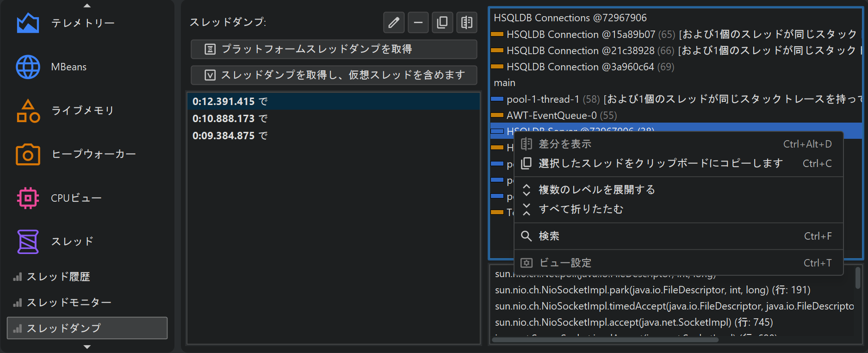The width and height of the screenshot is (868, 353).
Task: Open the ライブメモリ sidebar section
Action: pyautogui.click(x=82, y=111)
